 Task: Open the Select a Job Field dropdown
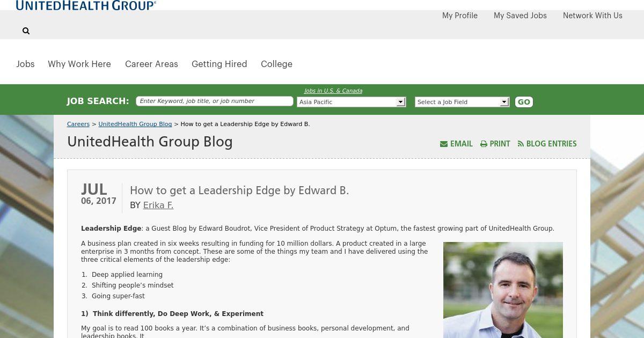(462, 102)
